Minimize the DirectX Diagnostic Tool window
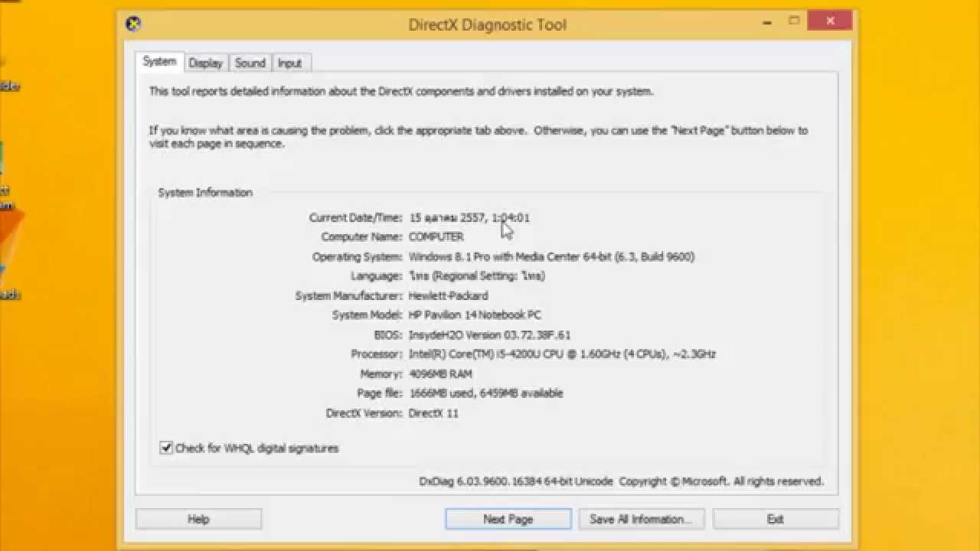The image size is (980, 551). pos(768,21)
